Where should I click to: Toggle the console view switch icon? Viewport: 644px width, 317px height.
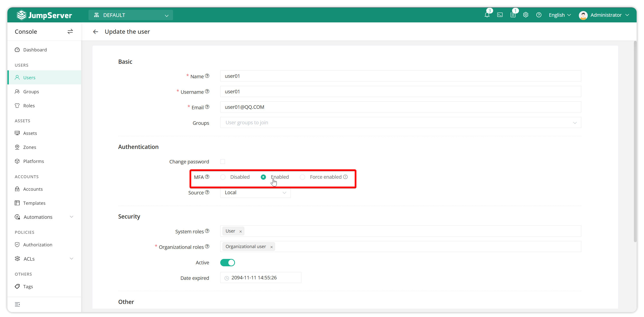[70, 32]
